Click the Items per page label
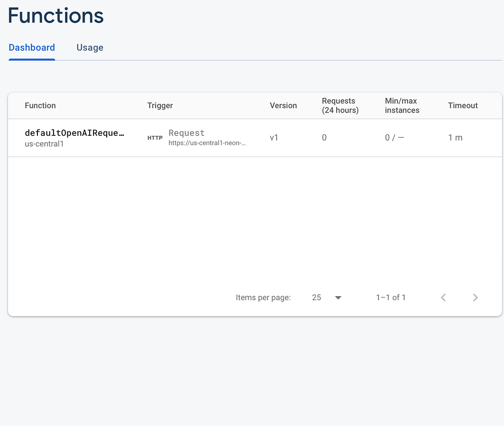Viewport: 504px width, 426px height. pyautogui.click(x=263, y=298)
